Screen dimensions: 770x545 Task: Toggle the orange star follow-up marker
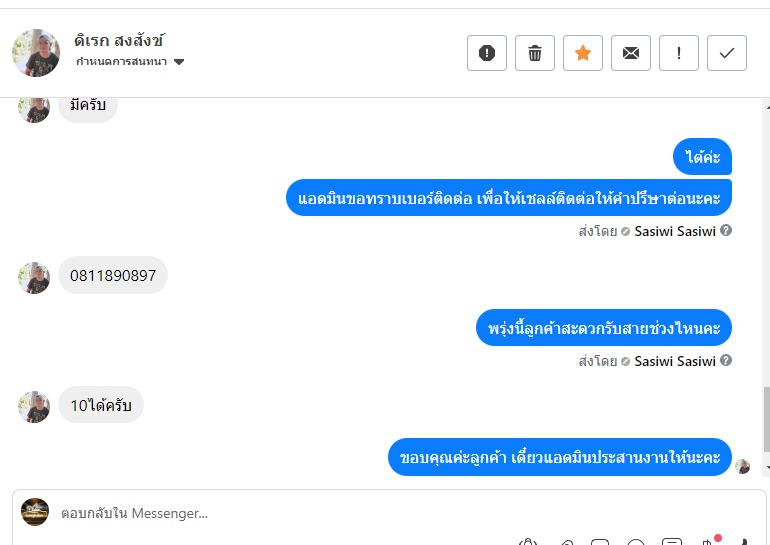[x=583, y=53]
